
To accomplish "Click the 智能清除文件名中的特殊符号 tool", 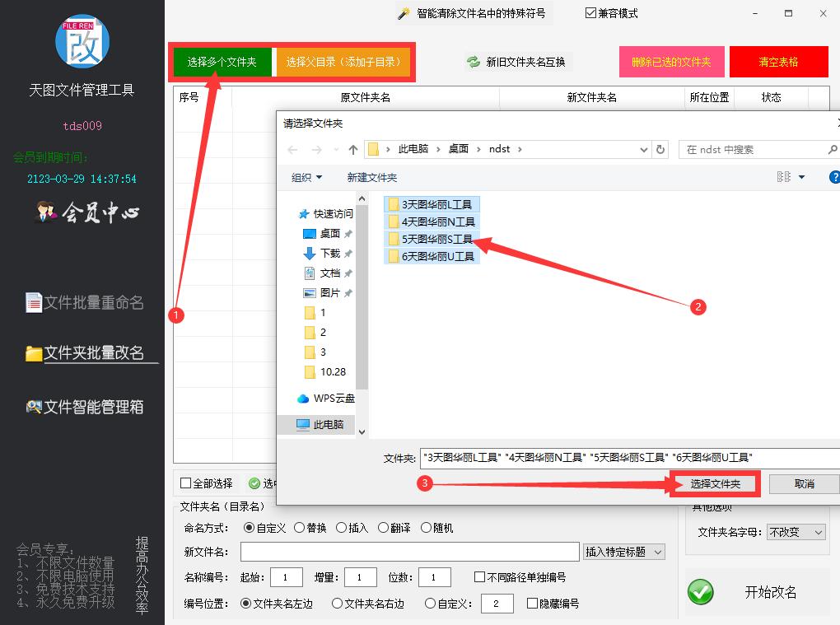I will pyautogui.click(x=472, y=13).
